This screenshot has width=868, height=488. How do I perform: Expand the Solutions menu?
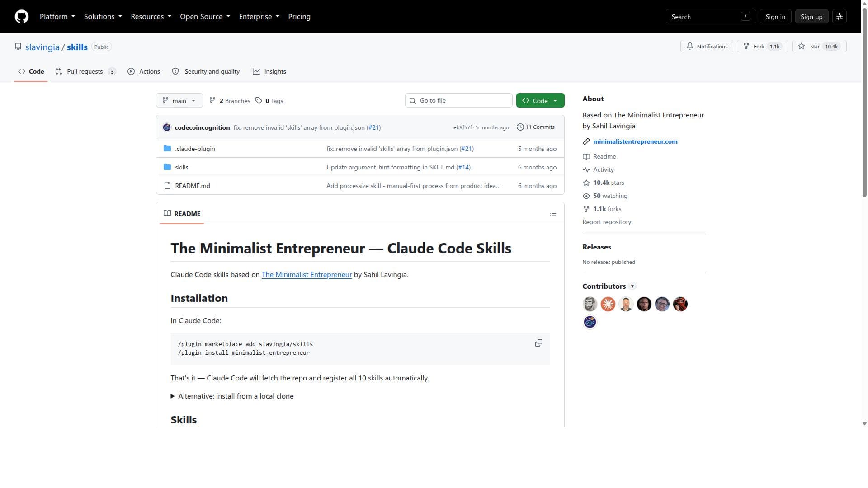tap(103, 17)
